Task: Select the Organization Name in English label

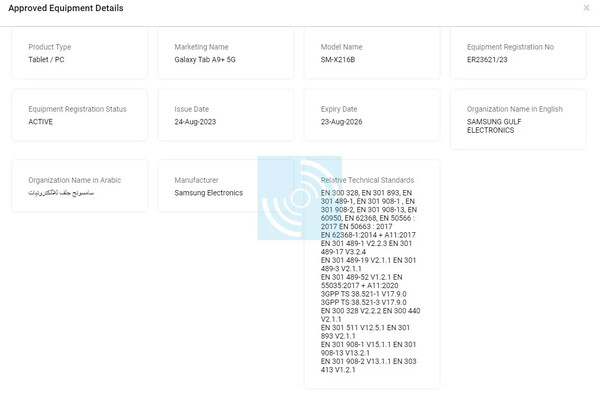Action: point(515,109)
